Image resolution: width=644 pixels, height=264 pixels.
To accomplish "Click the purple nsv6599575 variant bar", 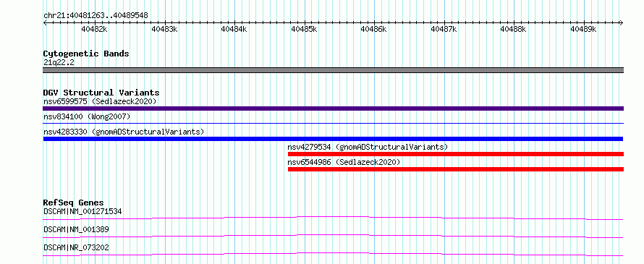I will pyautogui.click(x=333, y=108).
